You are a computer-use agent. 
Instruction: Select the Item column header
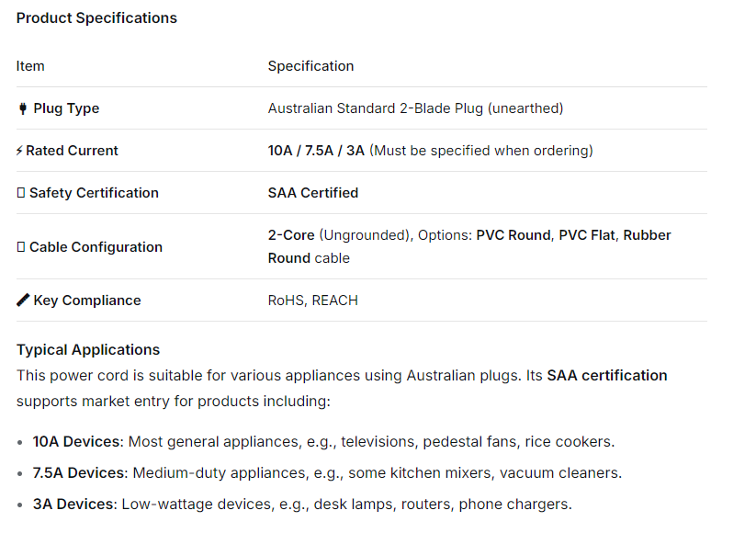(30, 66)
